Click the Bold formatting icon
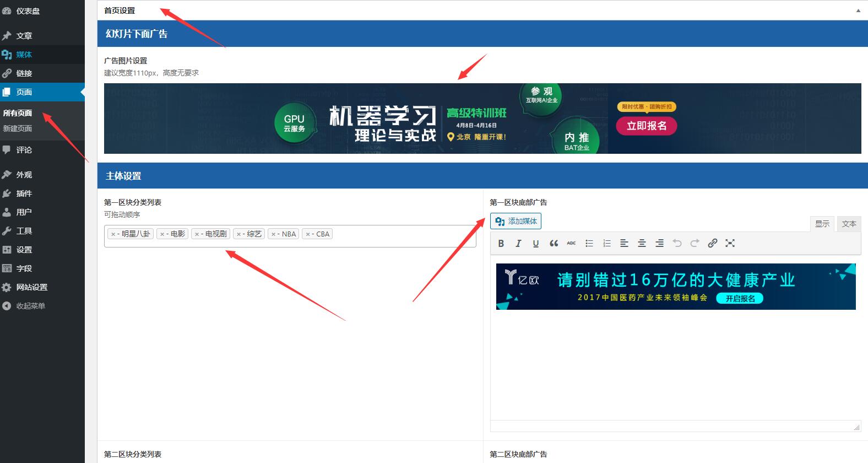The width and height of the screenshot is (868, 463). click(501, 243)
